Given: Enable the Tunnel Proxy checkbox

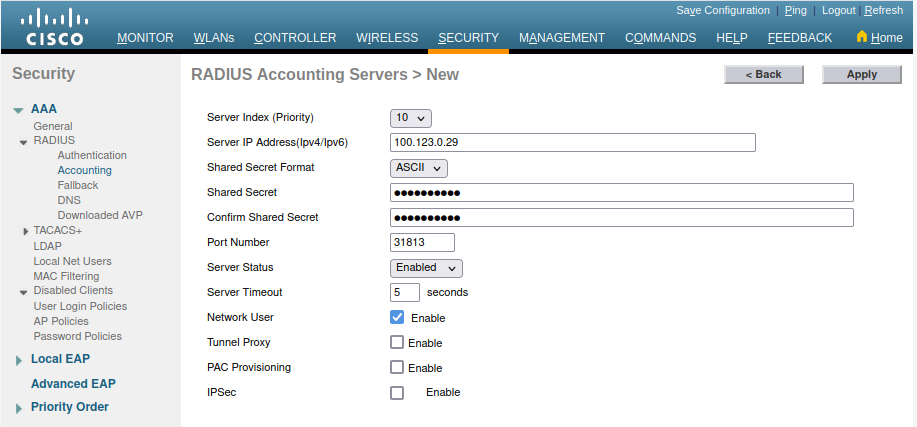Looking at the screenshot, I should click(397, 342).
